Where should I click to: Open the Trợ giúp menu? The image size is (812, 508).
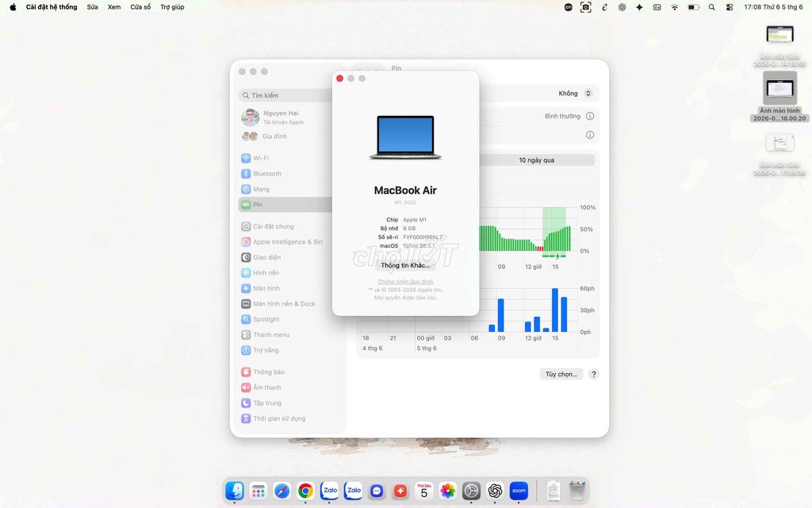(172, 6)
